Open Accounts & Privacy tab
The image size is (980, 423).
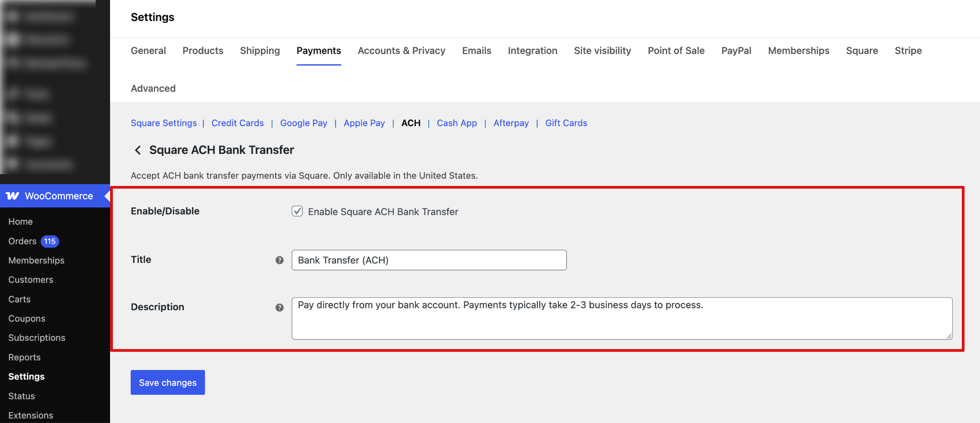click(x=401, y=51)
